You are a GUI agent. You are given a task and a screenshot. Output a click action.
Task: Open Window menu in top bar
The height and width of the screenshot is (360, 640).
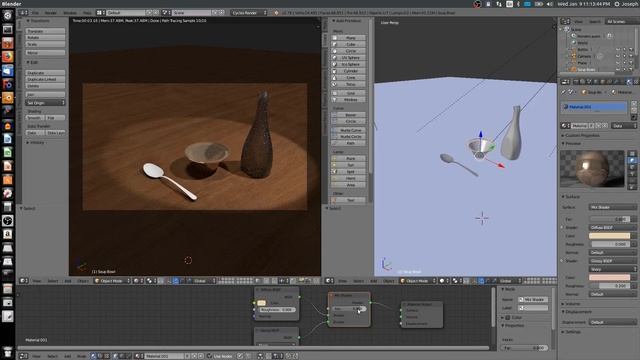click(x=70, y=13)
